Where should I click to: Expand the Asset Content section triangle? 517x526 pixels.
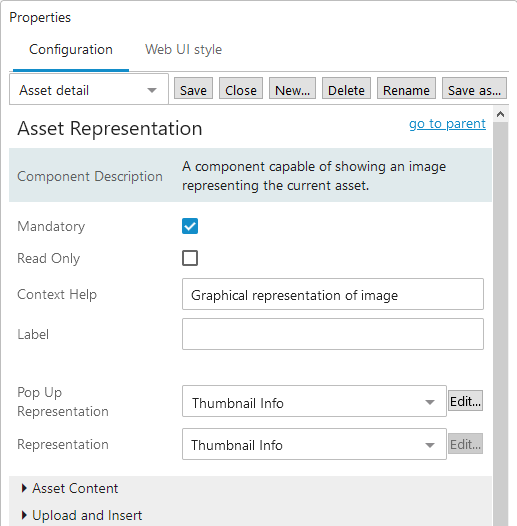pyautogui.click(x=24, y=488)
